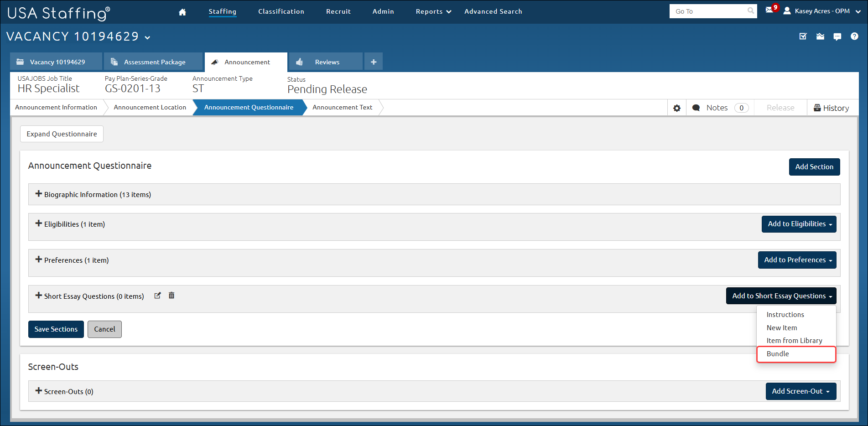Open the checklist icon in vacancy header
The width and height of the screenshot is (868, 426).
(803, 36)
